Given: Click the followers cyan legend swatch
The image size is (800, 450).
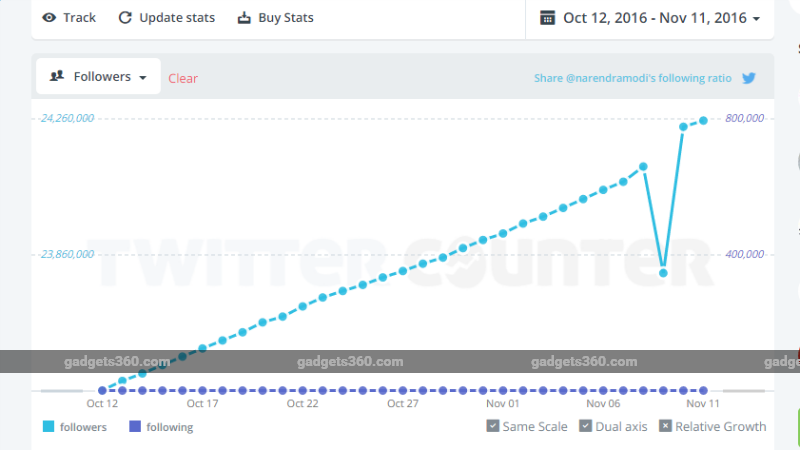Looking at the screenshot, I should (x=48, y=427).
